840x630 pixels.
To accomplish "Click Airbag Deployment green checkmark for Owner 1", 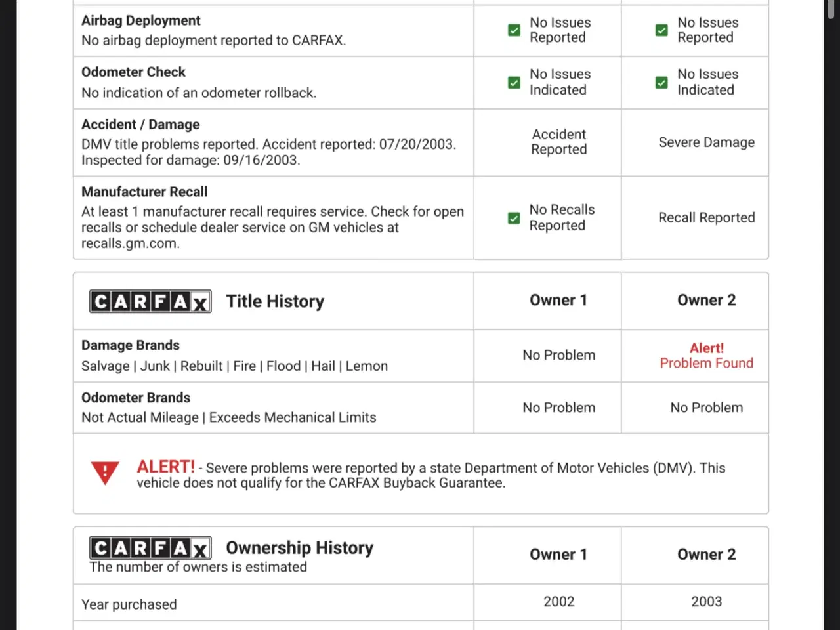I will (x=514, y=30).
